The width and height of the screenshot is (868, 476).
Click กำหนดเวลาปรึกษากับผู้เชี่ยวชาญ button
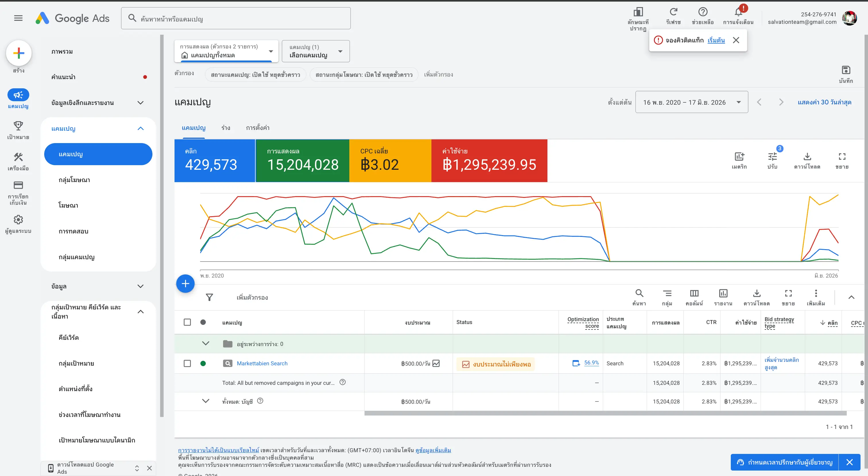784,462
